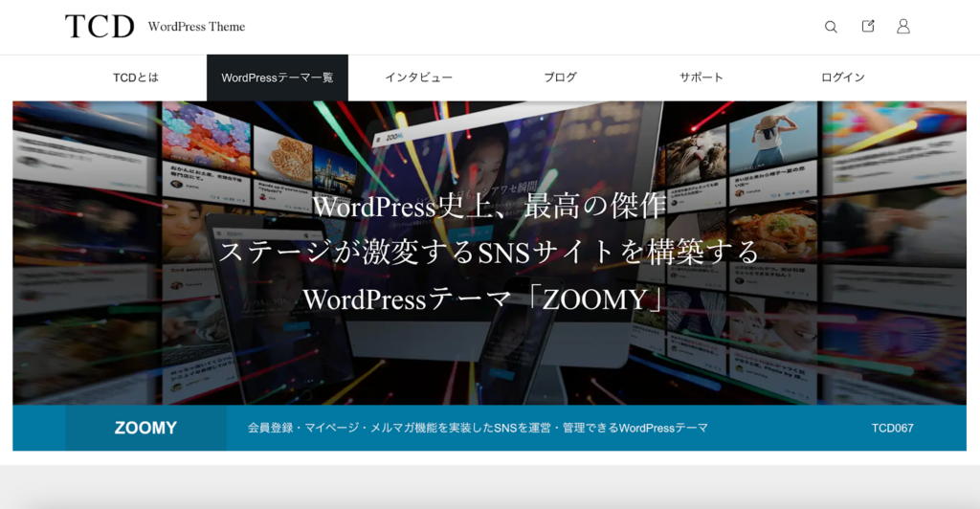The width and height of the screenshot is (980, 509).
Task: Click the night cityscape thumbnail in banner
Action: 334,168
